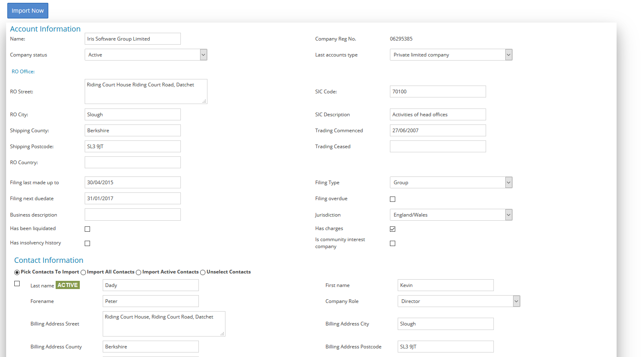Grab Billing Address Street resize handle
This screenshot has width=644, height=357.
tap(223, 334)
